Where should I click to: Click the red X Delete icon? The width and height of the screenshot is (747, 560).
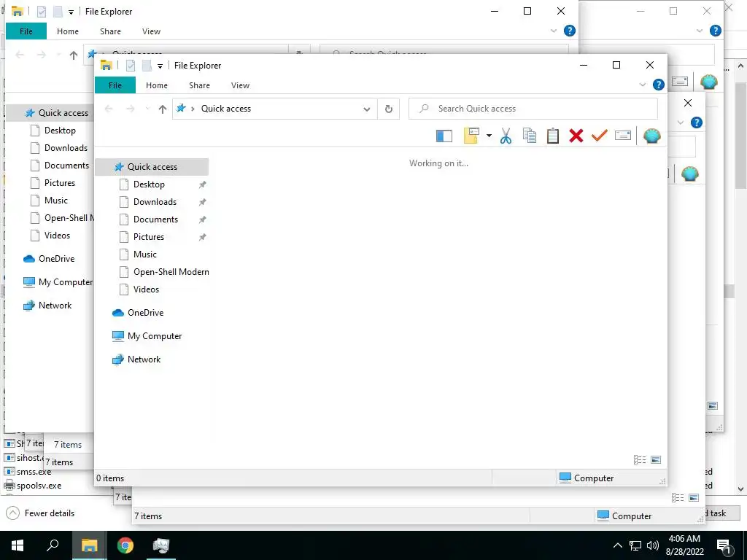[x=576, y=136]
